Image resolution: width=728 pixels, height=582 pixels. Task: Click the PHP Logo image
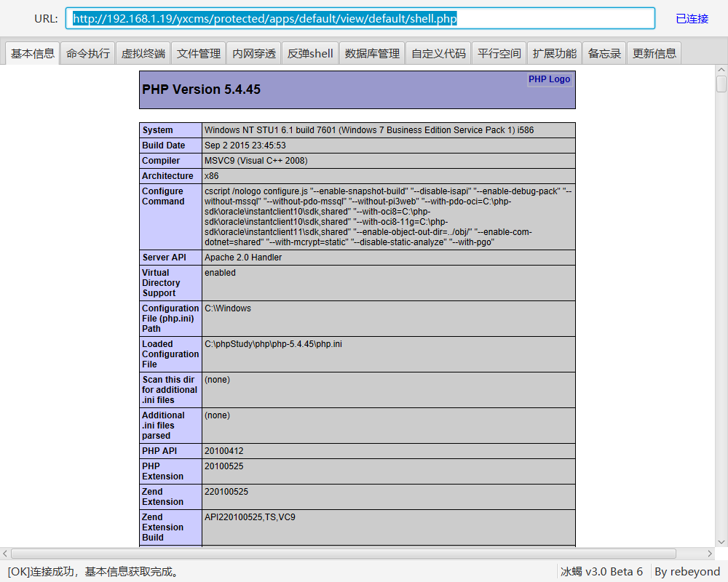tap(550, 79)
